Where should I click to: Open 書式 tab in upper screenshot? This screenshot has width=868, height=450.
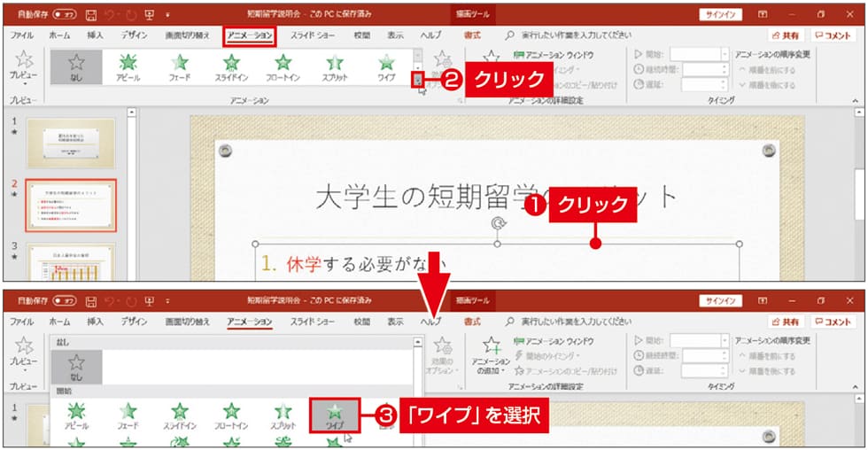point(472,35)
